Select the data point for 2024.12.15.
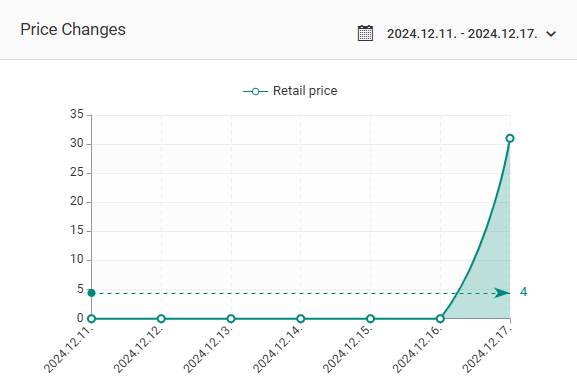Image resolution: width=577 pixels, height=380 pixels. pos(371,319)
